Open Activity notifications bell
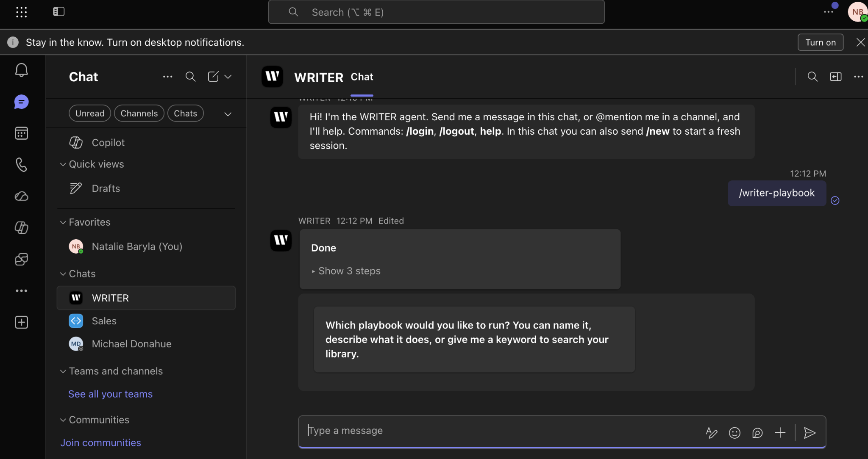Screen dimensions: 868x459 (21, 70)
